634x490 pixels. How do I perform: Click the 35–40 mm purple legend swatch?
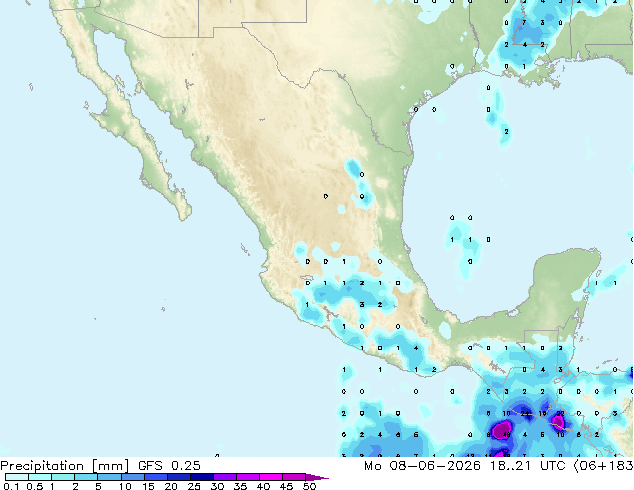(248, 477)
